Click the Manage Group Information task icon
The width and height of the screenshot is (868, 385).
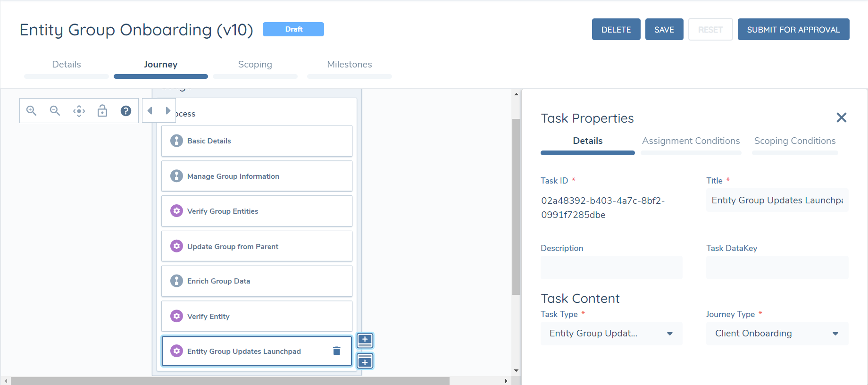(176, 176)
